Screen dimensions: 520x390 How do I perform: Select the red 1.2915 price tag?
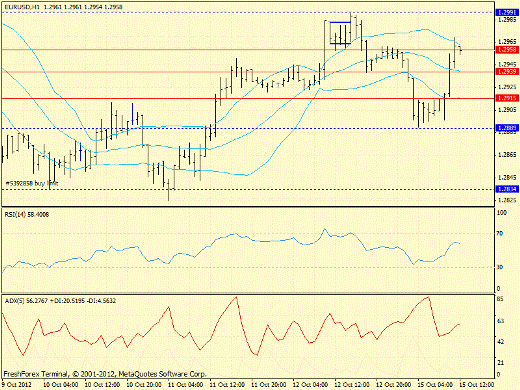pos(507,98)
